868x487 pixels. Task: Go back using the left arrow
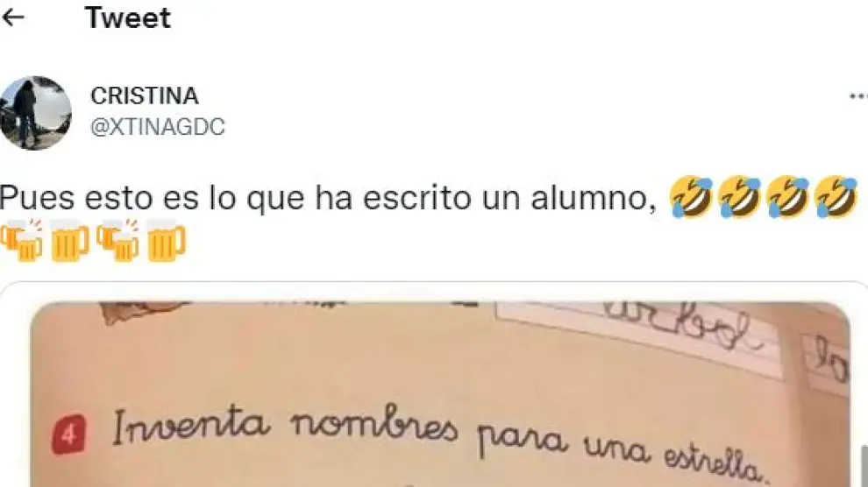[x=13, y=18]
